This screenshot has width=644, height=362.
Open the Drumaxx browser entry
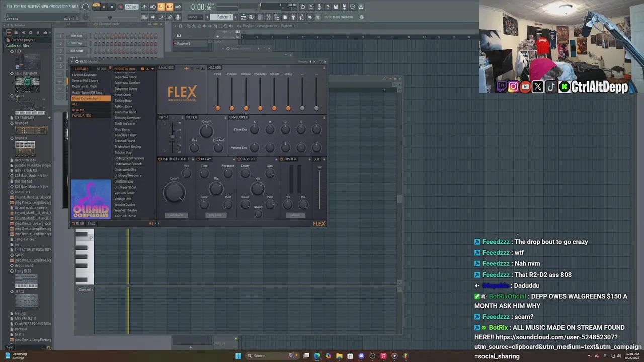[21, 138]
